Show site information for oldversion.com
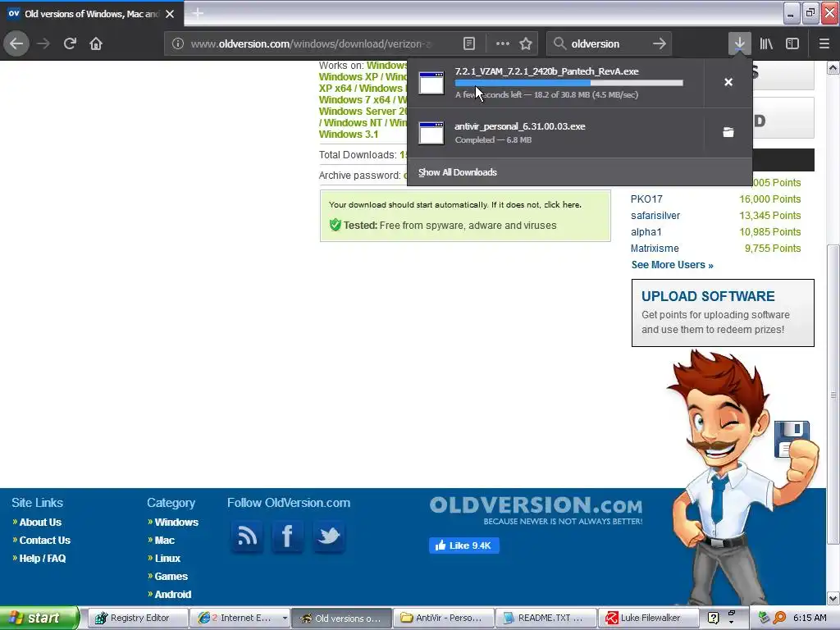The image size is (840, 630). [x=178, y=43]
